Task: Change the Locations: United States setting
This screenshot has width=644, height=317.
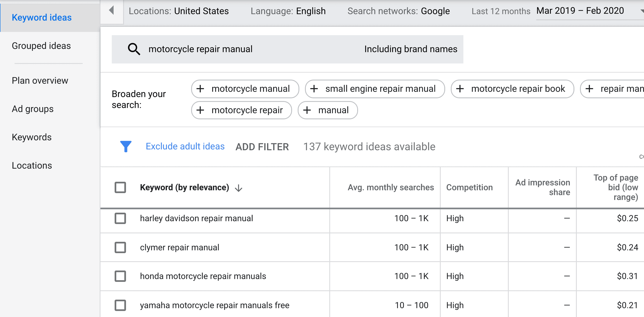Action: (179, 11)
